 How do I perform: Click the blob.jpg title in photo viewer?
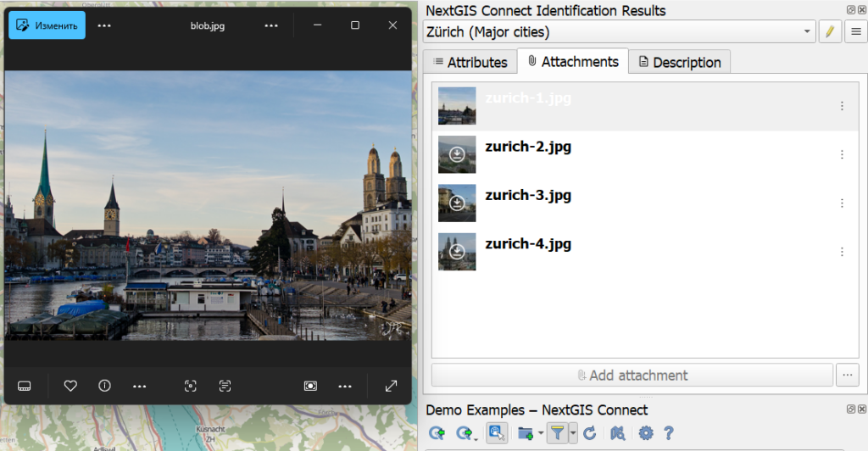(x=208, y=26)
